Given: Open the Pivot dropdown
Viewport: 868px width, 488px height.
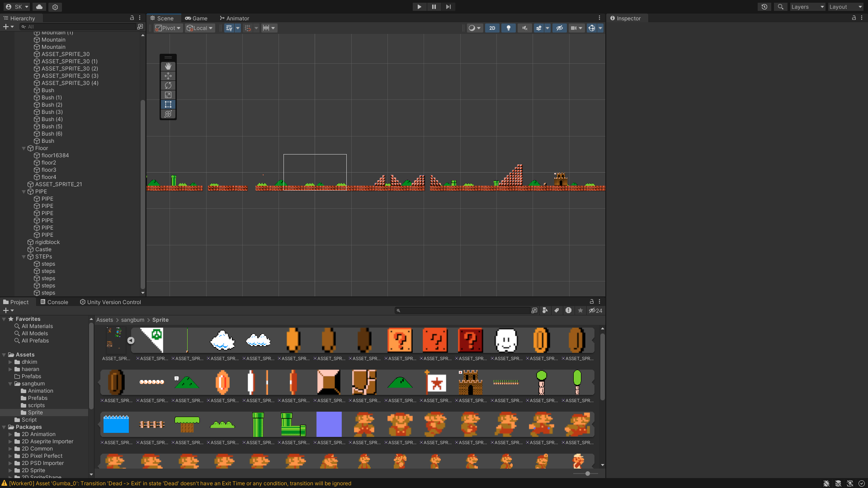Looking at the screenshot, I should coord(168,28).
